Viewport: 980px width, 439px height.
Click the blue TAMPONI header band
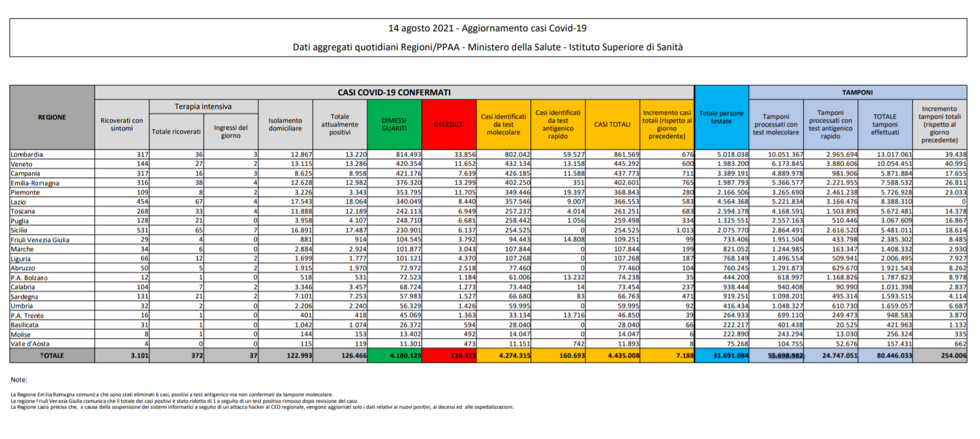click(x=857, y=92)
